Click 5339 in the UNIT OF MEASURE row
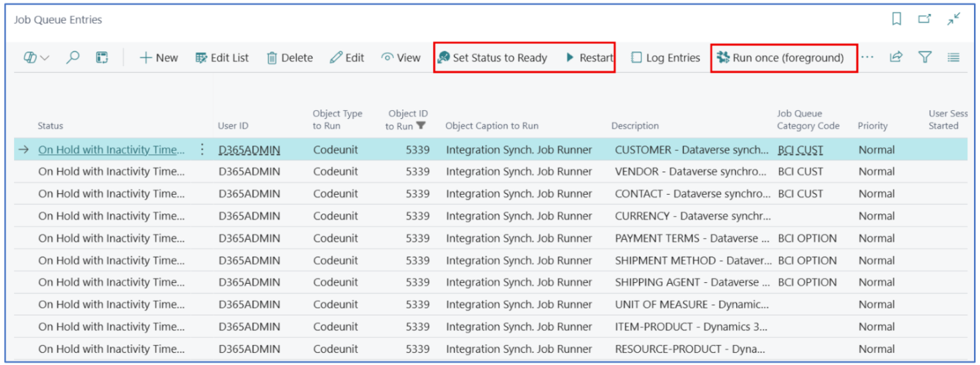Image resolution: width=980 pixels, height=365 pixels. (417, 304)
